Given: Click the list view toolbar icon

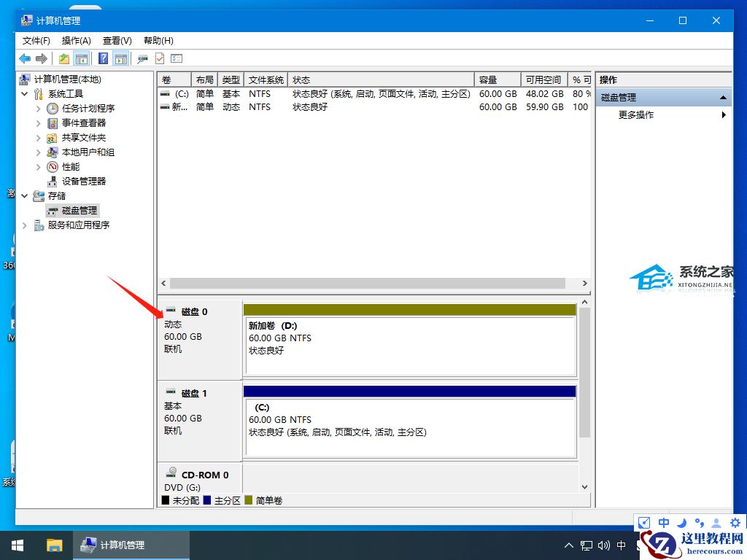Looking at the screenshot, I should pos(177,58).
